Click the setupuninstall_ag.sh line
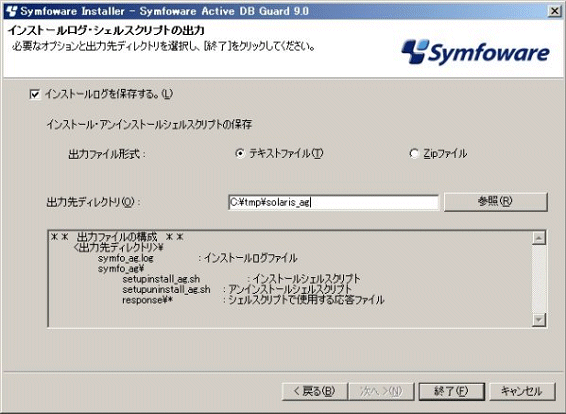566x414 pixels. [237, 289]
